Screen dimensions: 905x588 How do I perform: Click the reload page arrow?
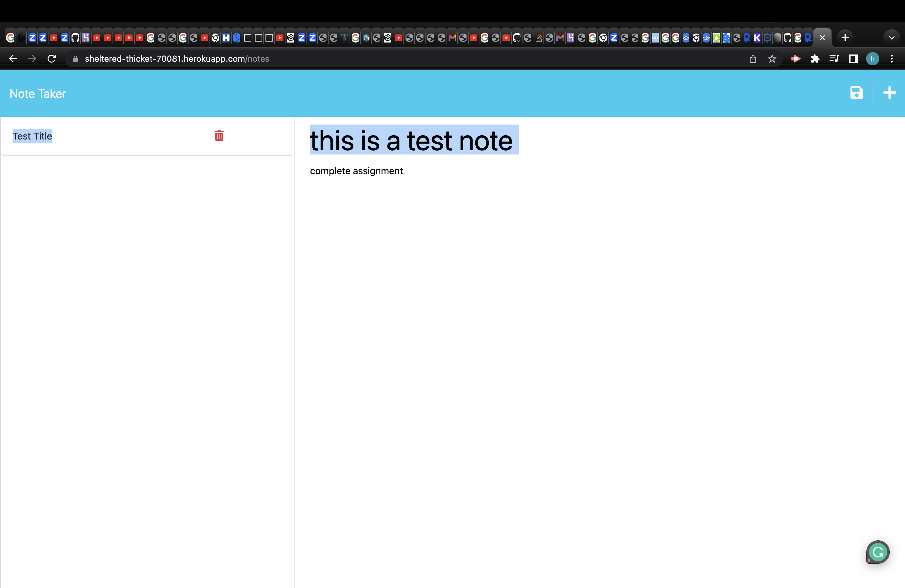coord(52,59)
